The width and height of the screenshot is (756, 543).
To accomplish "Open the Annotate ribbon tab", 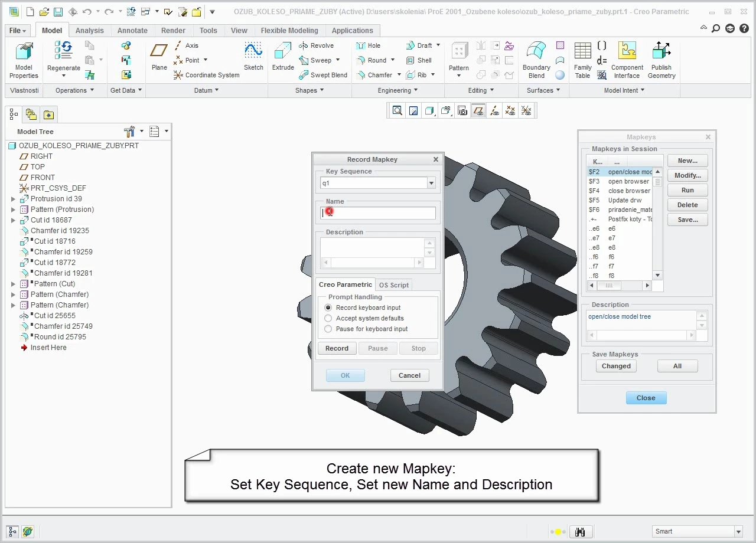I will tap(132, 31).
